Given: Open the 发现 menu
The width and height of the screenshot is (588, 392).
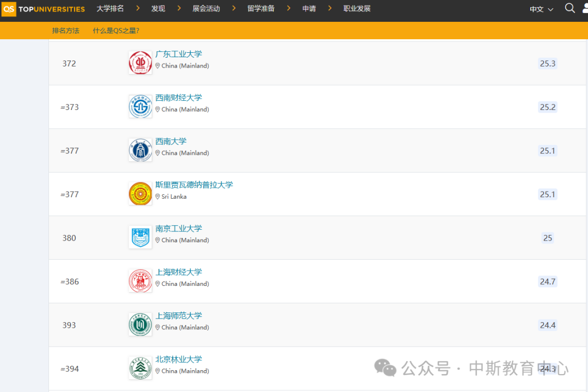Looking at the screenshot, I should (158, 9).
